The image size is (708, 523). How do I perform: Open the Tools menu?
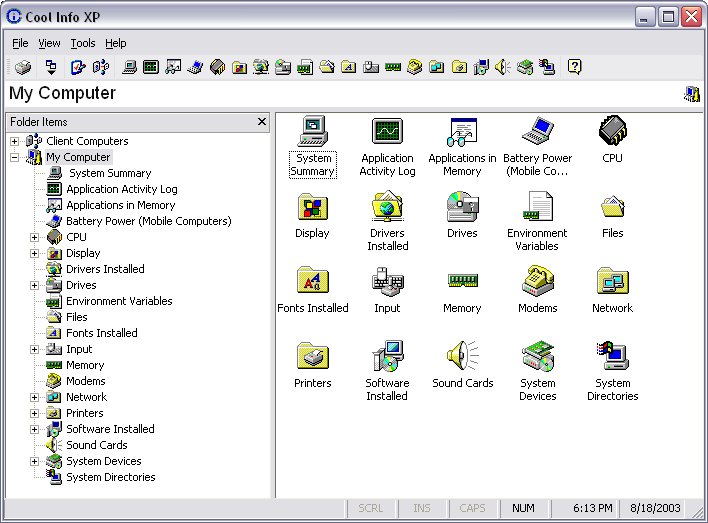83,43
